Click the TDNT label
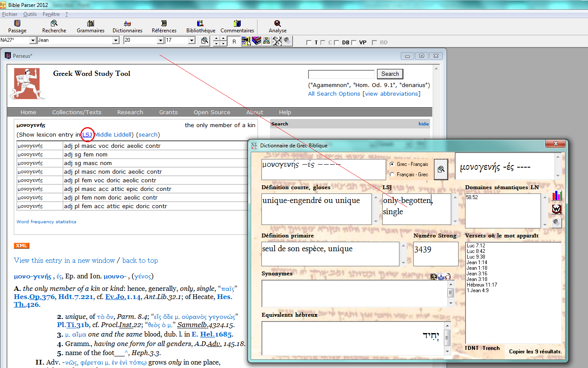 (x=472, y=348)
